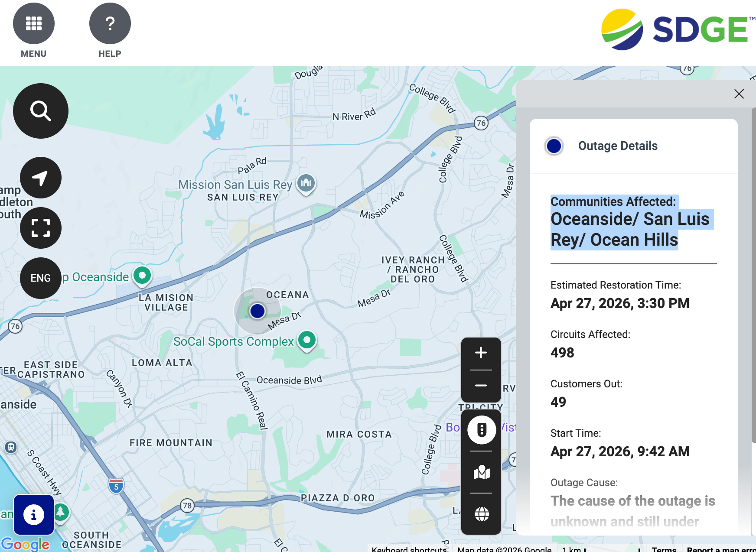Switch language with the ENG button
Image resolution: width=756 pixels, height=552 pixels.
tap(41, 278)
